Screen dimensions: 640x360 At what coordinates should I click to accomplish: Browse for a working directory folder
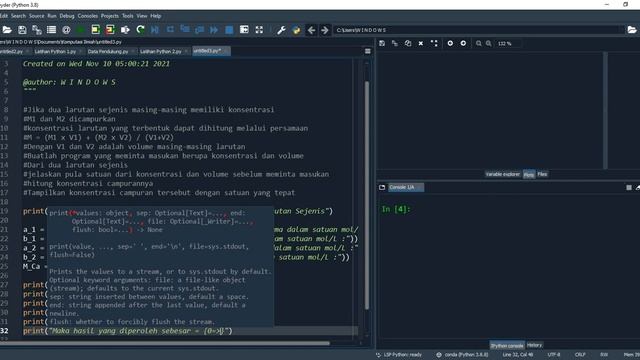point(632,30)
